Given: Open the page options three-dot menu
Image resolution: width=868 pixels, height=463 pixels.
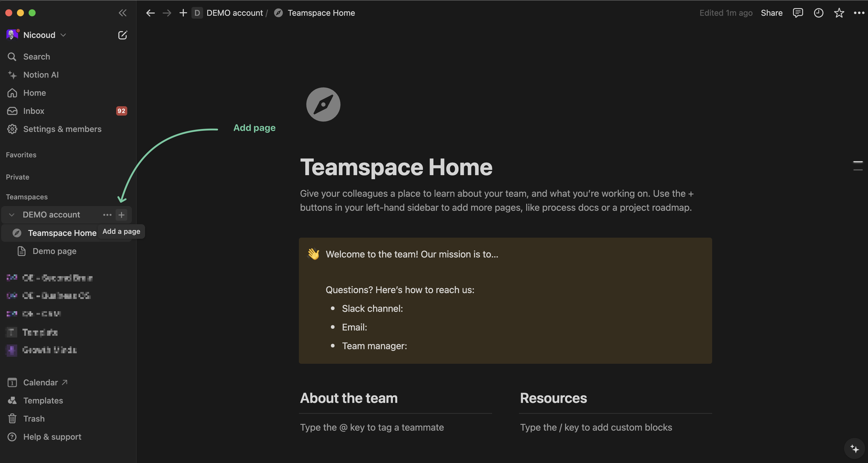Looking at the screenshot, I should click(x=859, y=13).
